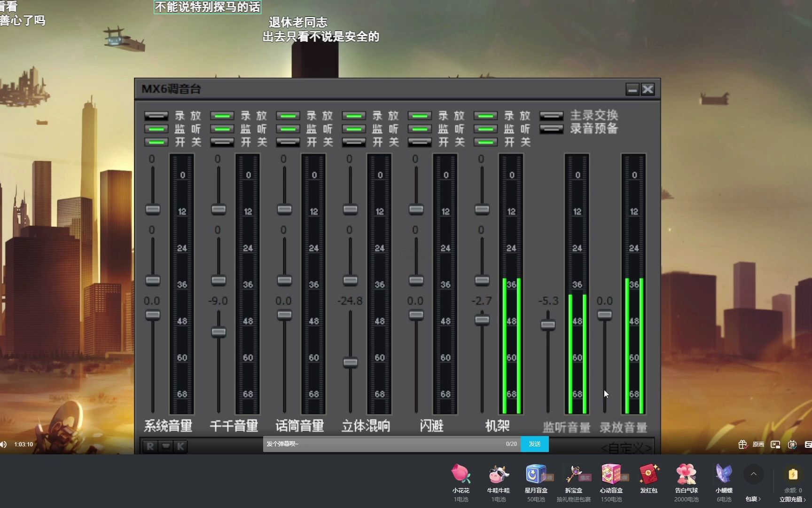Click the 发红包 red envelope icon
The width and height of the screenshot is (812, 508).
[649, 474]
